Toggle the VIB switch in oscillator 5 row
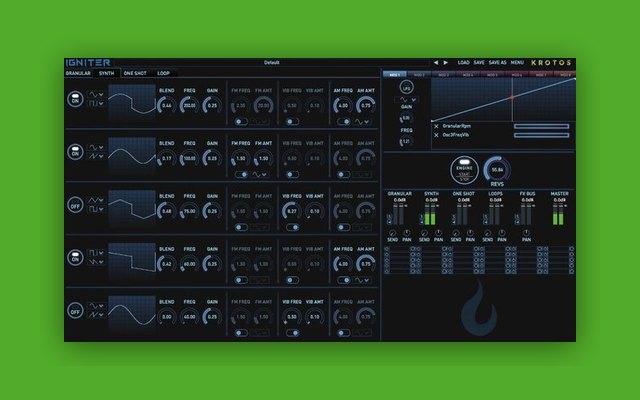The image size is (640, 400). 292,333
